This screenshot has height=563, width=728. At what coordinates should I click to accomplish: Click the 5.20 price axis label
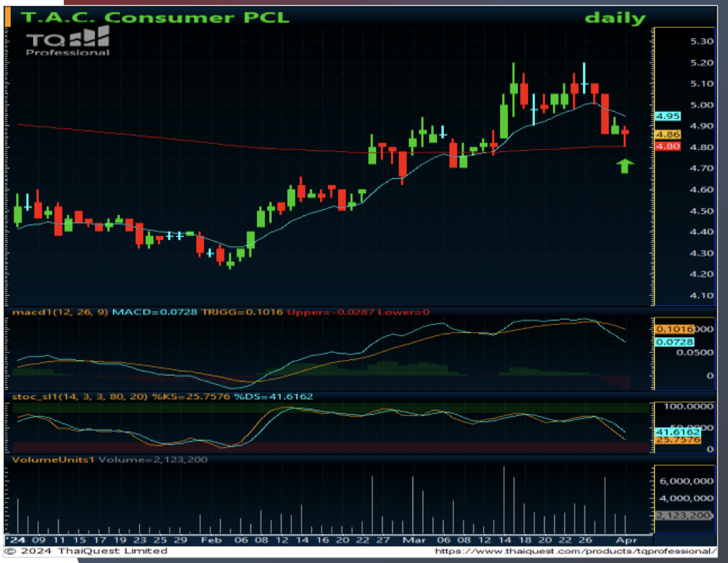coord(702,62)
